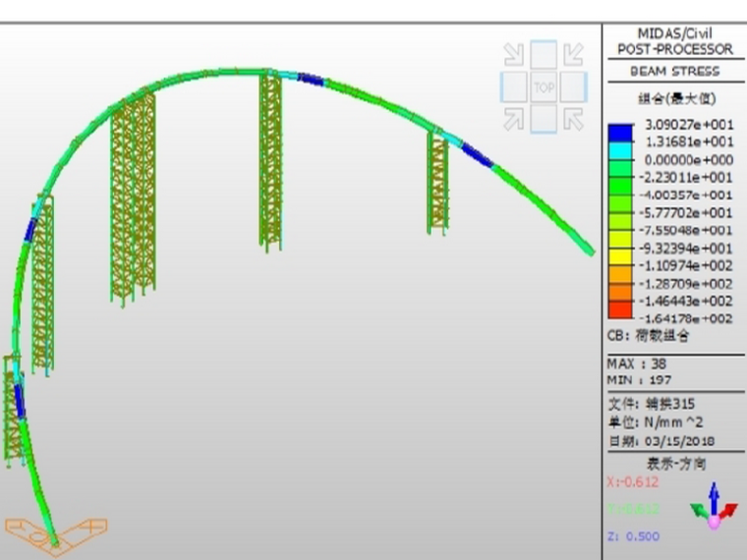Click the lower-left diagonal arrow of view navigator
Screen dimensions: 747x560
pos(514,119)
